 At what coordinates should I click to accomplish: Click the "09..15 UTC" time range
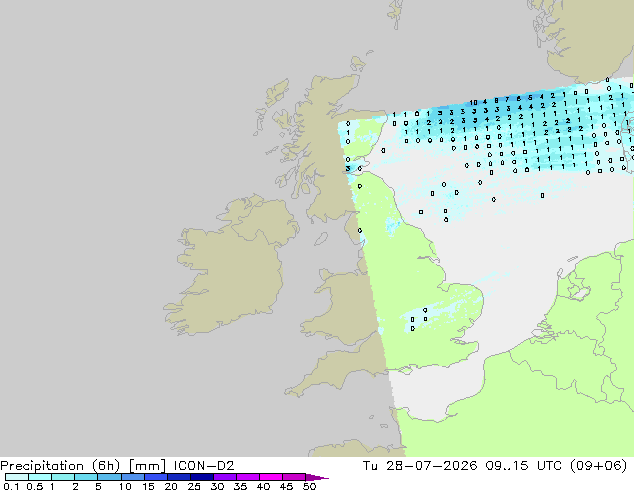pyautogui.click(x=523, y=466)
